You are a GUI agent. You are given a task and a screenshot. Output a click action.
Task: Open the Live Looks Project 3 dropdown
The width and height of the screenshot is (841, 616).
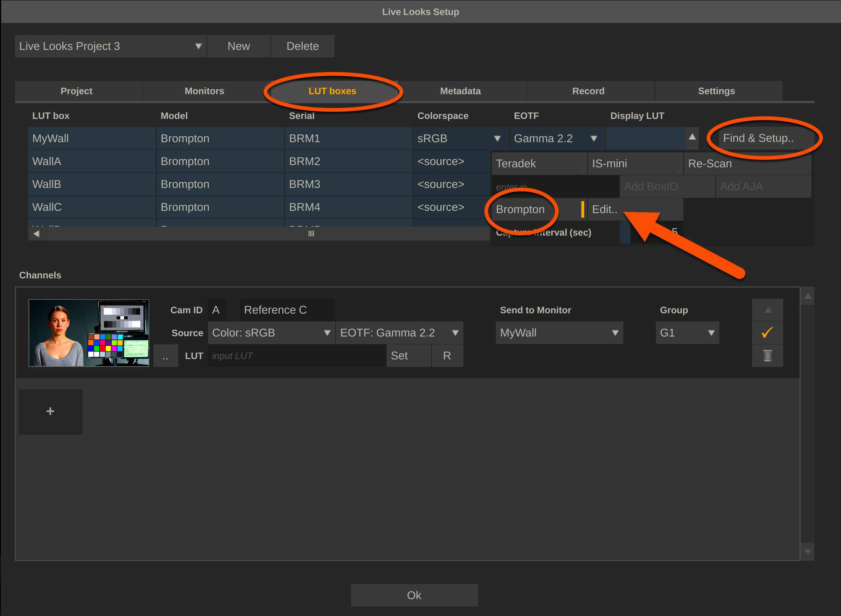click(110, 46)
